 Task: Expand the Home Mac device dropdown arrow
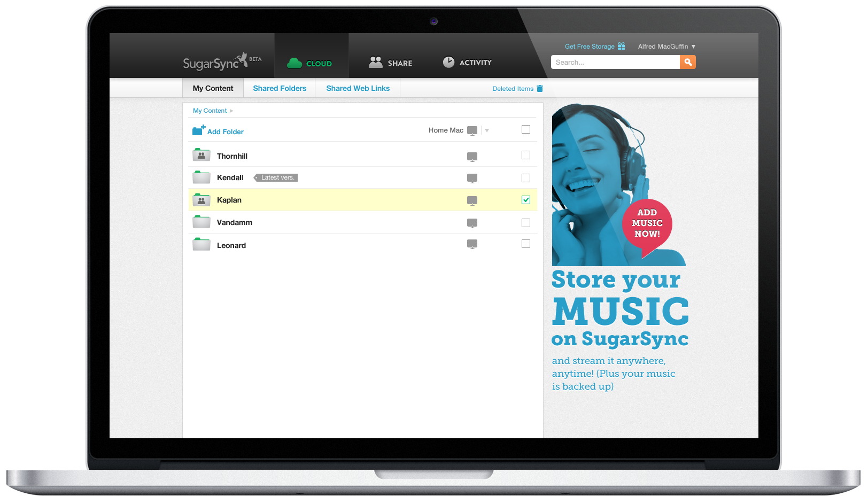[487, 130]
